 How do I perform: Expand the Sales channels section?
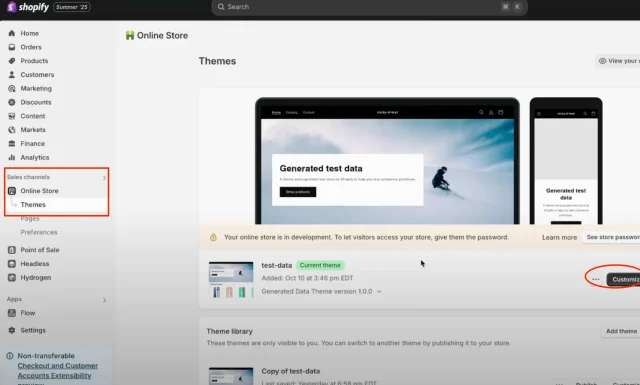point(104,178)
